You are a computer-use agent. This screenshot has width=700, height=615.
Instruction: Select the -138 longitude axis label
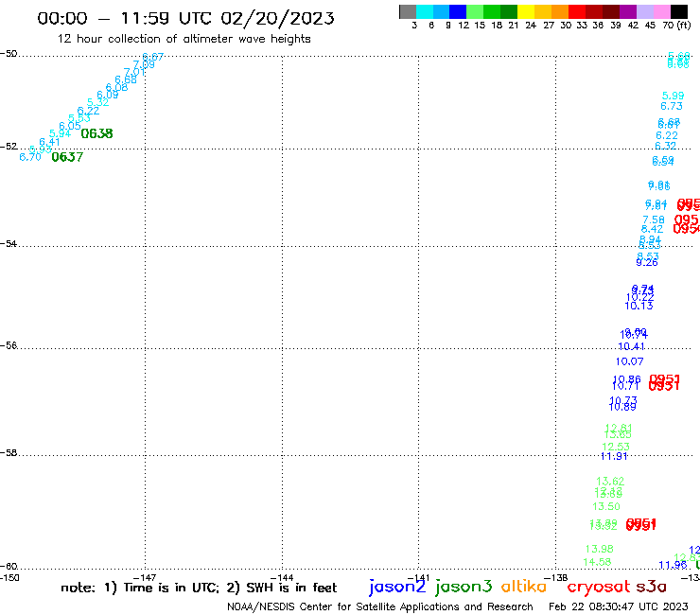[x=556, y=577]
